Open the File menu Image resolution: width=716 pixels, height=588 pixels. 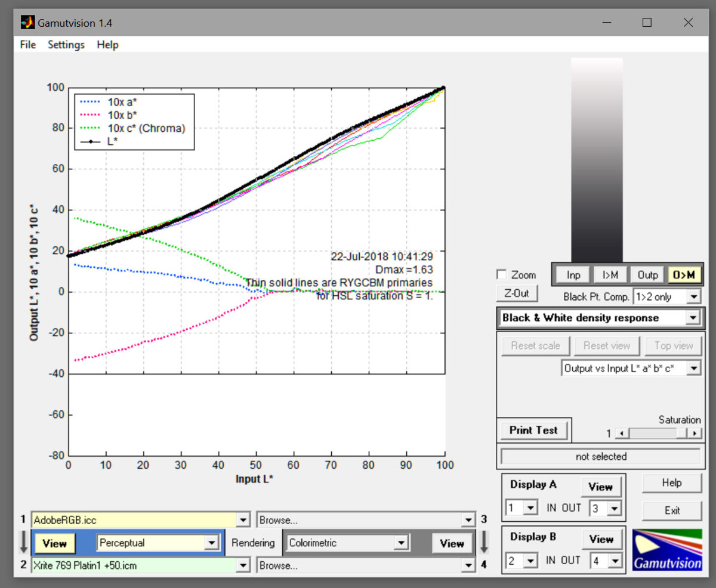pyautogui.click(x=27, y=45)
